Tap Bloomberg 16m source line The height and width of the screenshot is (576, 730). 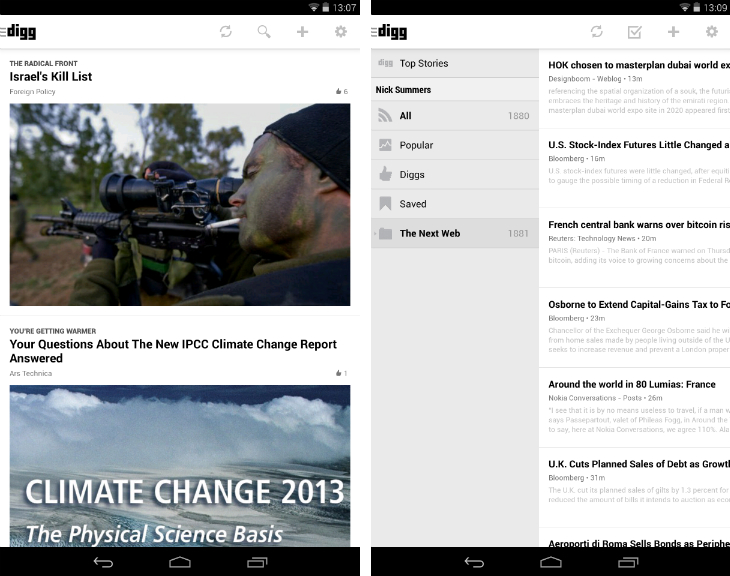point(576,158)
